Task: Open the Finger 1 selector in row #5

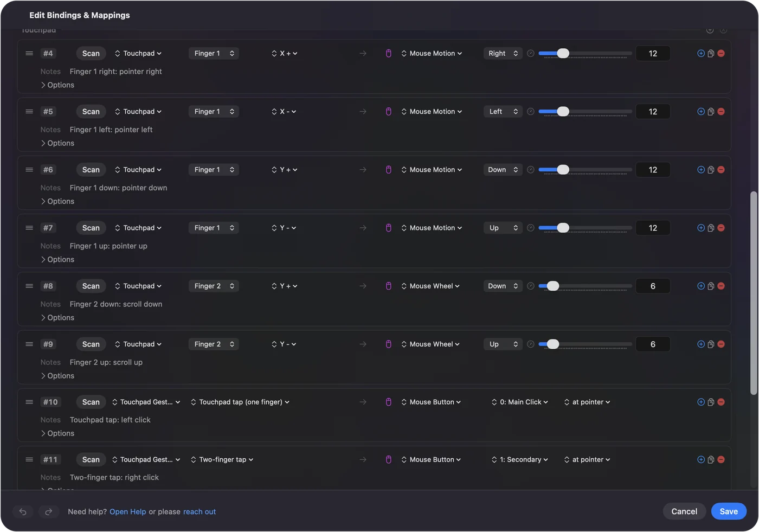Action: [214, 112]
